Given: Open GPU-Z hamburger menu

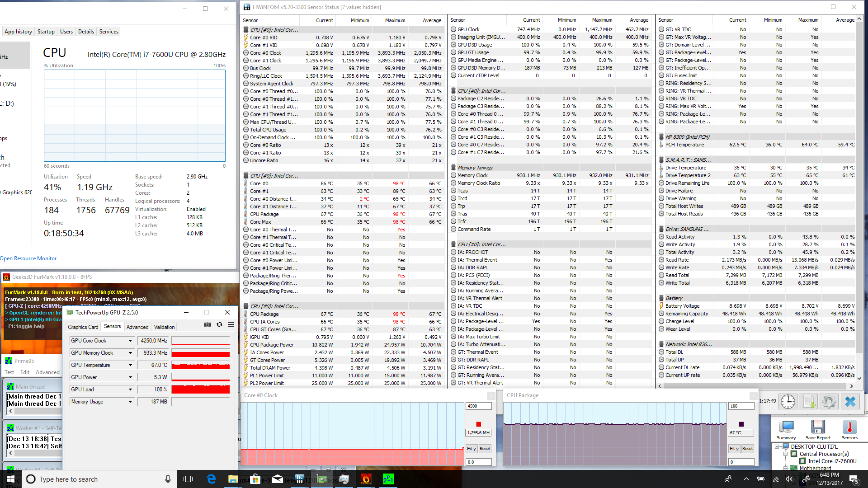Looking at the screenshot, I should coord(231,324).
